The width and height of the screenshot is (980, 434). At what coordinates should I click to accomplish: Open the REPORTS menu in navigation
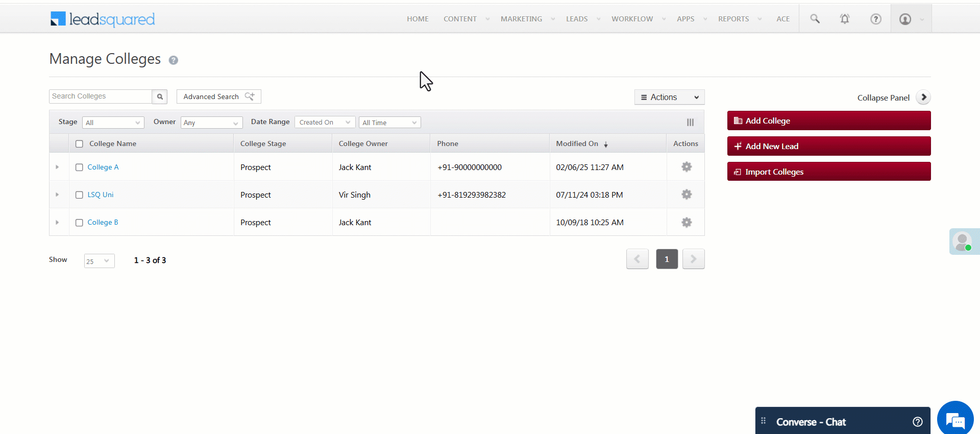pyautogui.click(x=733, y=19)
